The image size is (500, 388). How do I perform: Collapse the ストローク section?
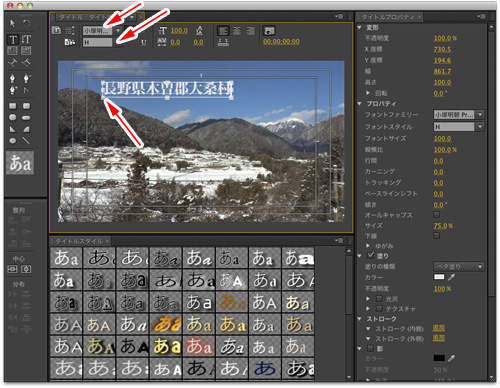pos(359,319)
